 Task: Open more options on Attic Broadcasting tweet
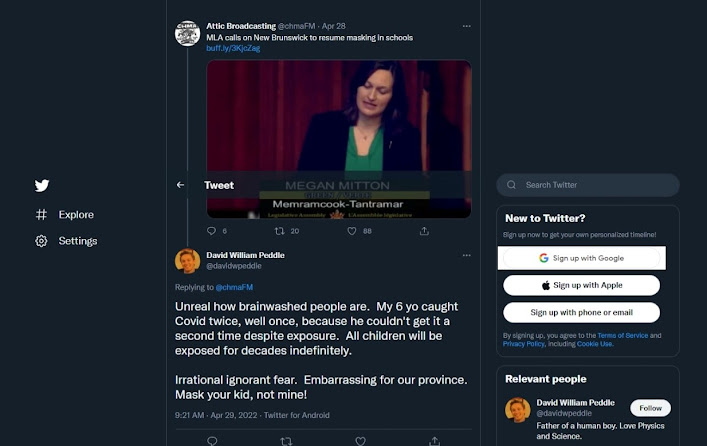466,26
